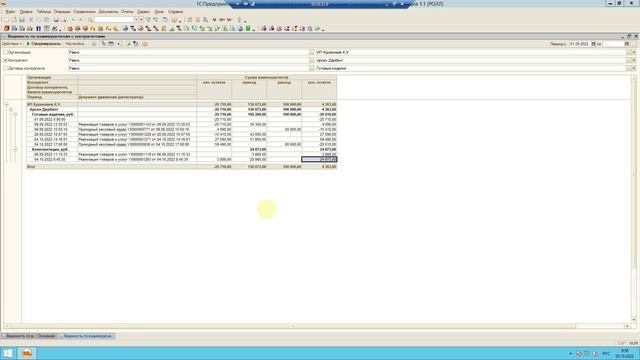
Task: Open the Сервис menu
Action: pyautogui.click(x=143, y=12)
